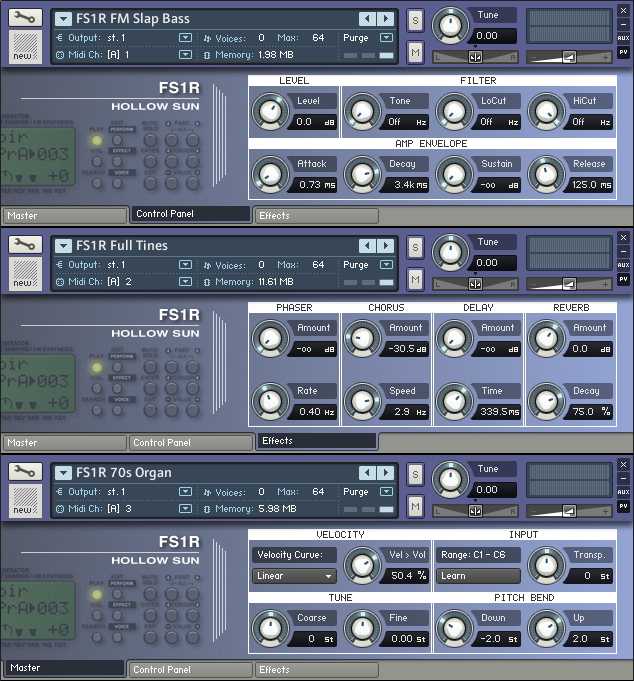Switch to Effects tab in Slap Bass instrument
The height and width of the screenshot is (681, 634).
[x=317, y=215]
